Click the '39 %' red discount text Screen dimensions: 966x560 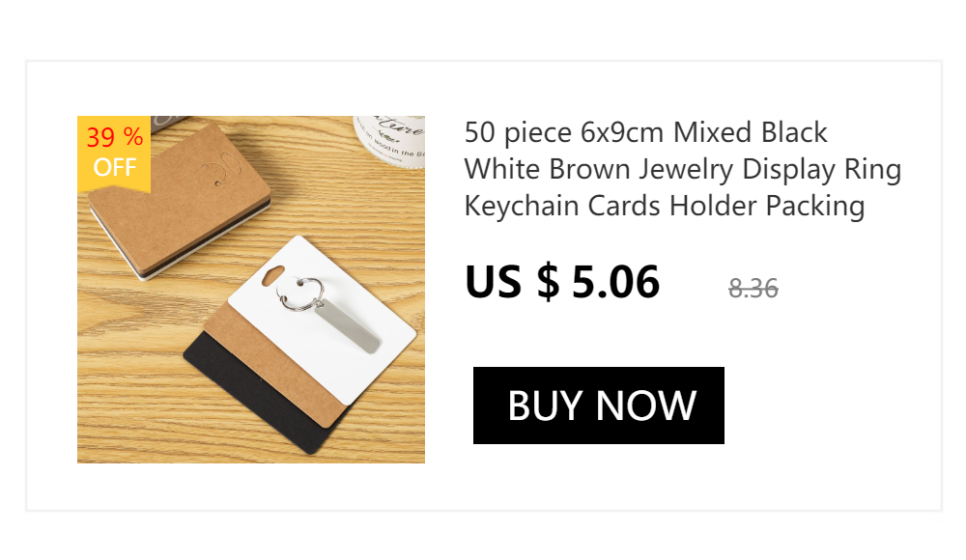click(115, 137)
